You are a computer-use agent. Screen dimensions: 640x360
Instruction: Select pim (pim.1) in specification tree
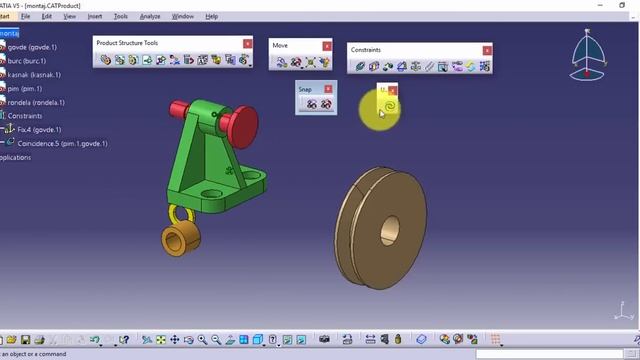point(24,89)
